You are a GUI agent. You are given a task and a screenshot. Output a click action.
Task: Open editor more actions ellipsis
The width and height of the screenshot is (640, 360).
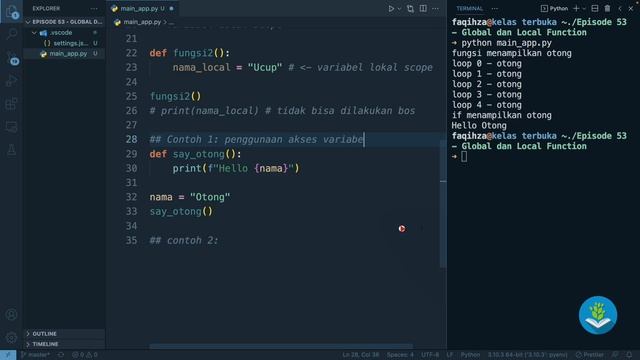point(436,9)
